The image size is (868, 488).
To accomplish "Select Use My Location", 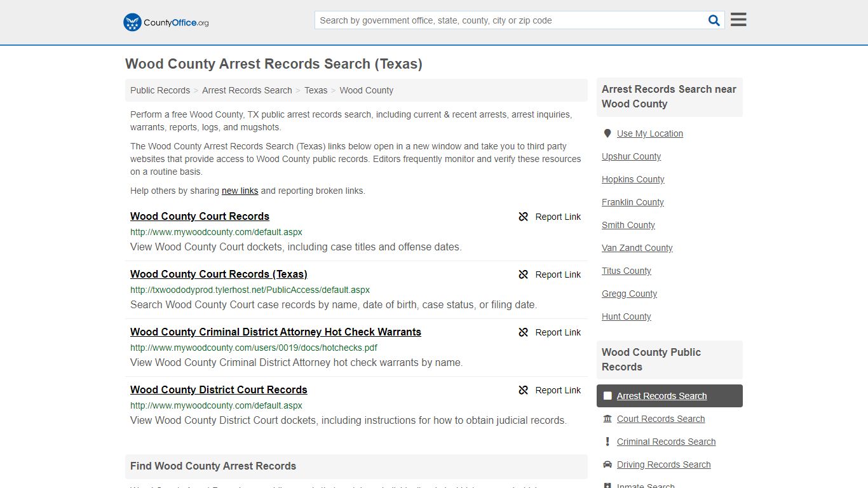I will click(650, 133).
